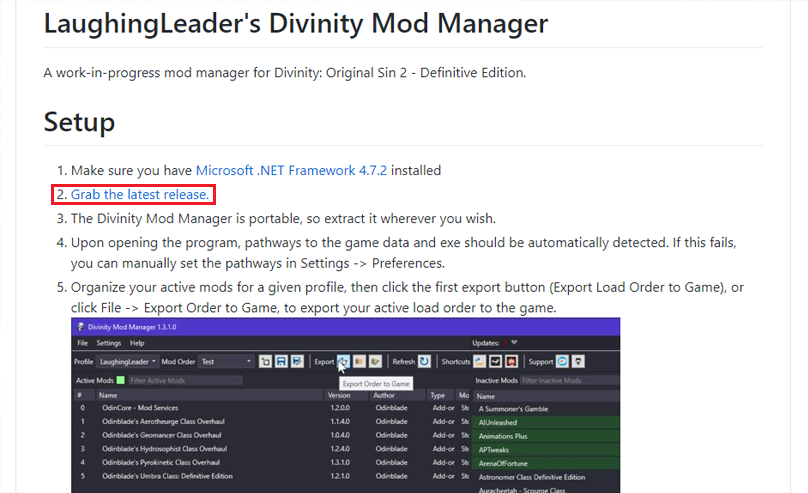Click the first Support icon (blue circle)
Image resolution: width=808 pixels, height=493 pixels.
pyautogui.click(x=563, y=362)
